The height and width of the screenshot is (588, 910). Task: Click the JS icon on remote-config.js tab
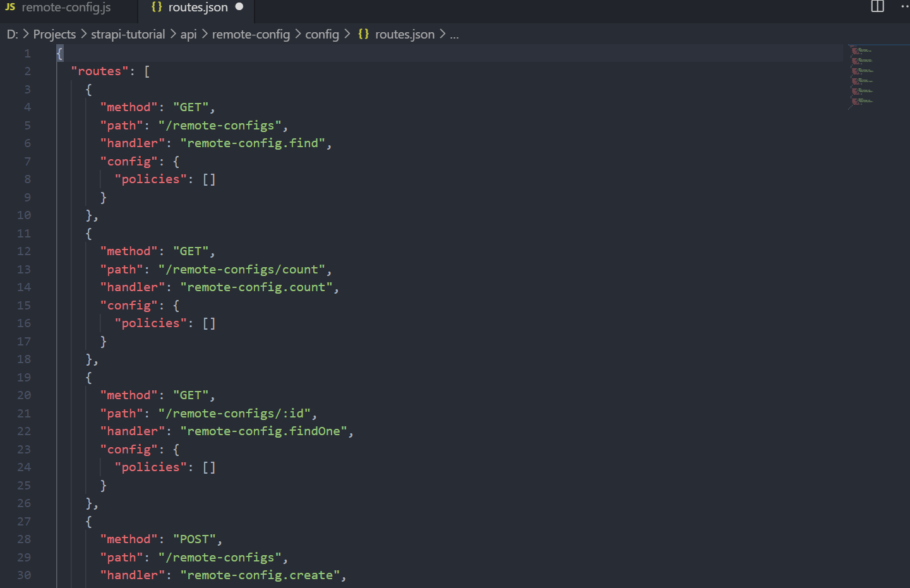point(11,8)
